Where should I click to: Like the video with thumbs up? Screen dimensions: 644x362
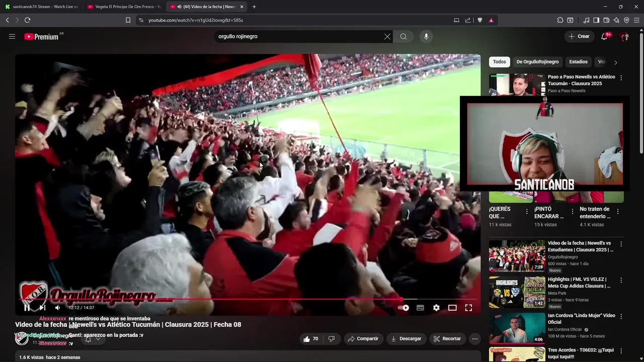[x=311, y=339]
